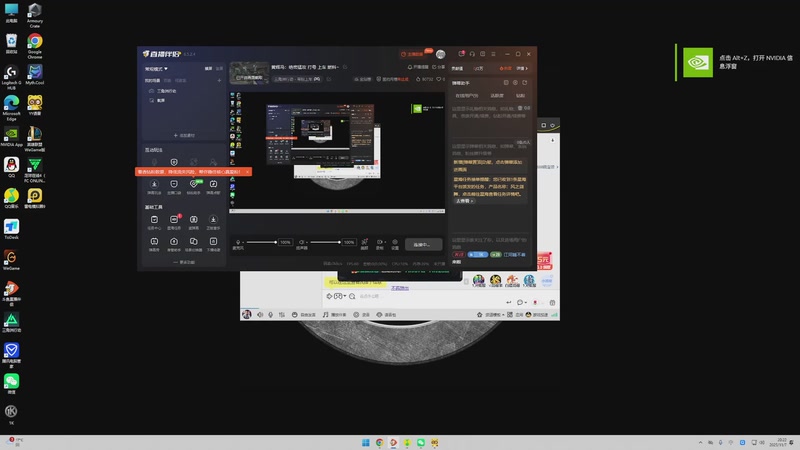Click the user avatar in the title bar
The height and width of the screenshot is (450, 800).
tap(440, 54)
